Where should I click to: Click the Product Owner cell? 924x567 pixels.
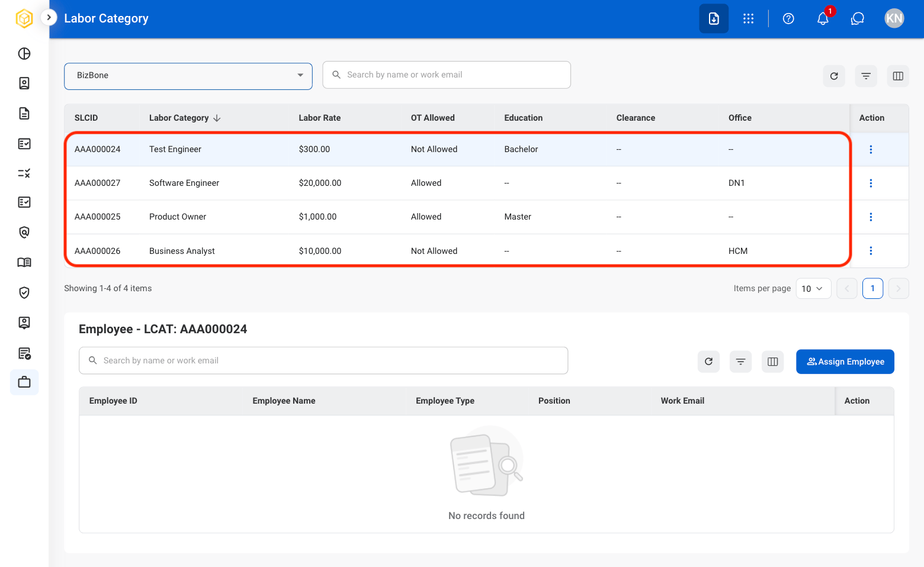178,217
